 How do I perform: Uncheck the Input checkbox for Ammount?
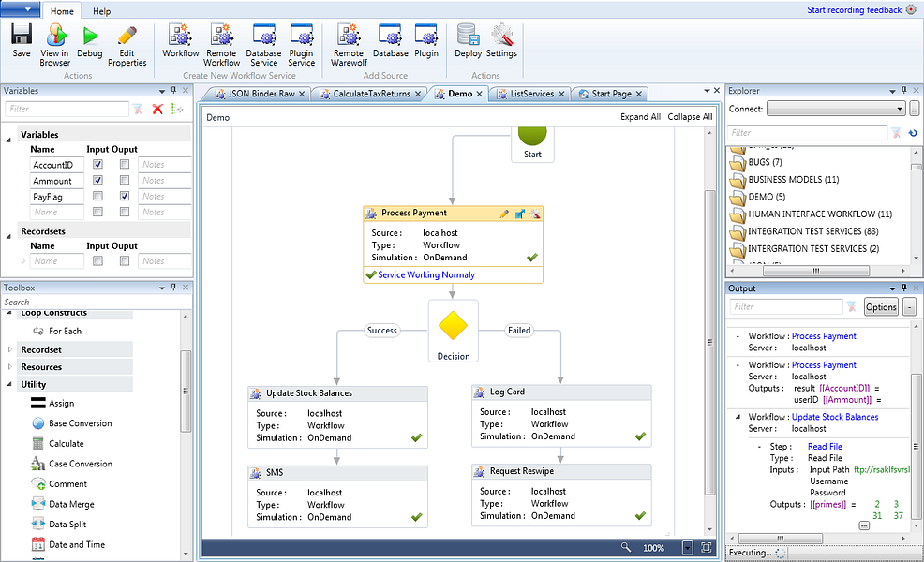coord(97,181)
